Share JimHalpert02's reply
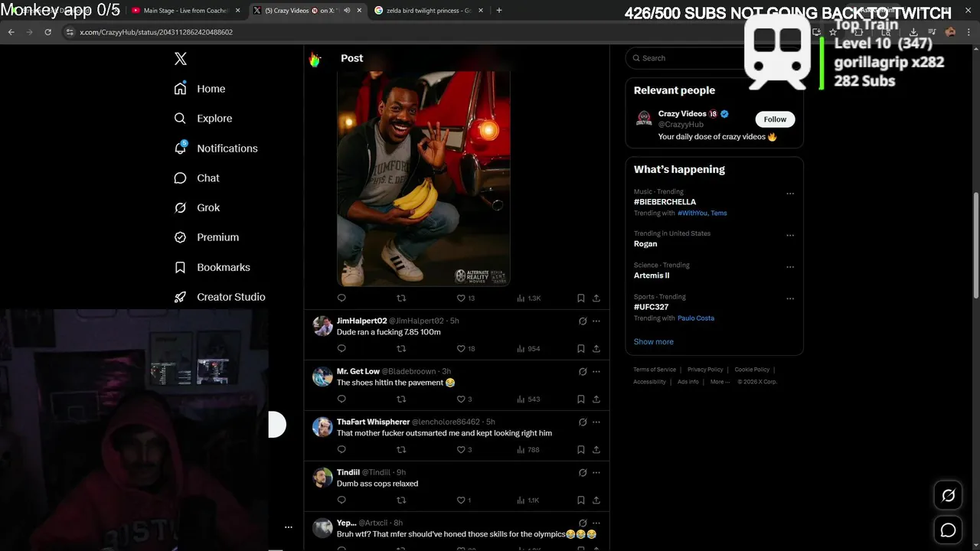Screen dimensions: 980x551 coord(596,348)
